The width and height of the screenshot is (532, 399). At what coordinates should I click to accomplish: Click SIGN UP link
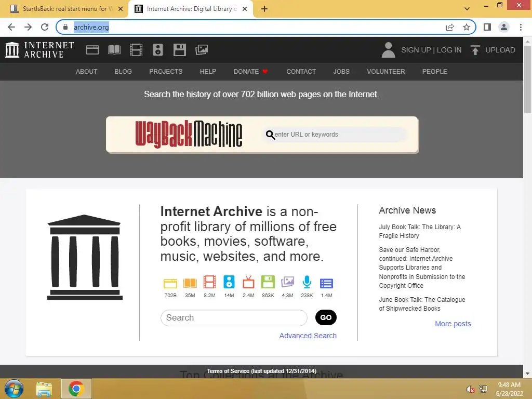416,50
